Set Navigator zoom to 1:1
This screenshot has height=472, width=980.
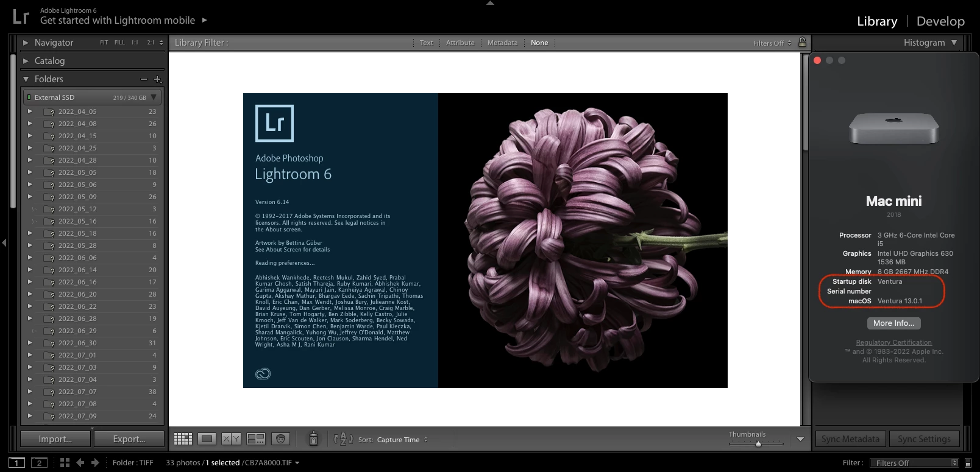[135, 43]
